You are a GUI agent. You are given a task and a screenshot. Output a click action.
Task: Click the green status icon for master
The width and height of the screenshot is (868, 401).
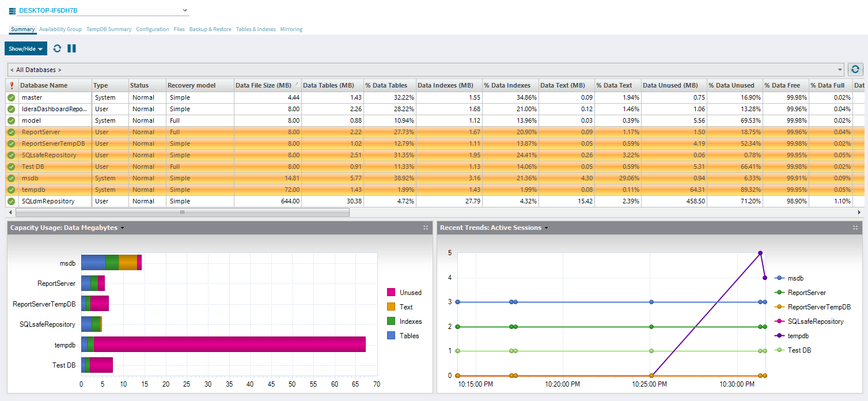(12, 97)
